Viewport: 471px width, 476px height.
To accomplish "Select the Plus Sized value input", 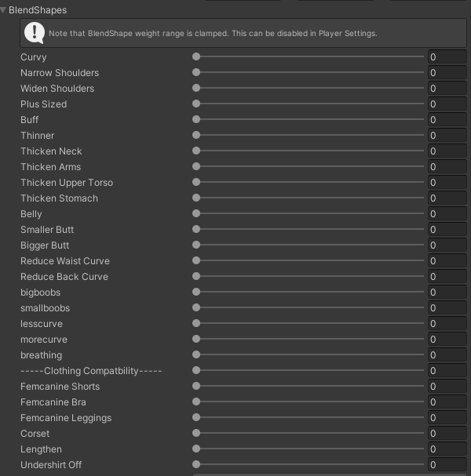I will click(447, 104).
